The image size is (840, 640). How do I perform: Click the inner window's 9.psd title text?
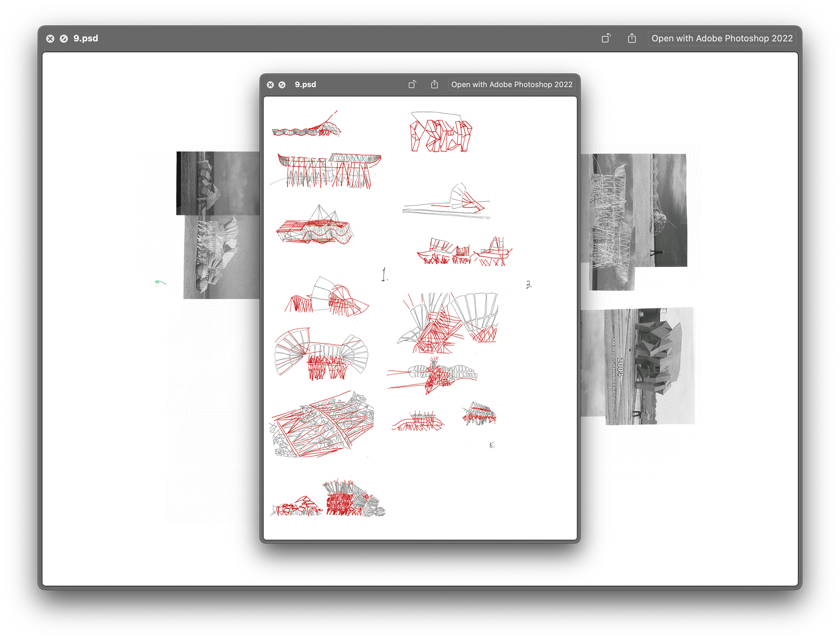pos(305,84)
